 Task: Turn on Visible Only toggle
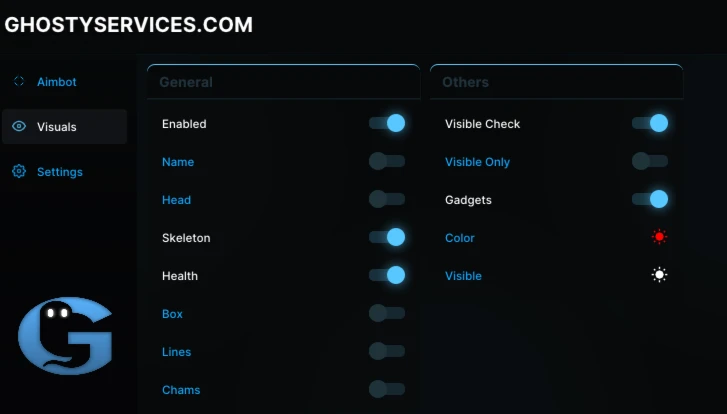(650, 161)
